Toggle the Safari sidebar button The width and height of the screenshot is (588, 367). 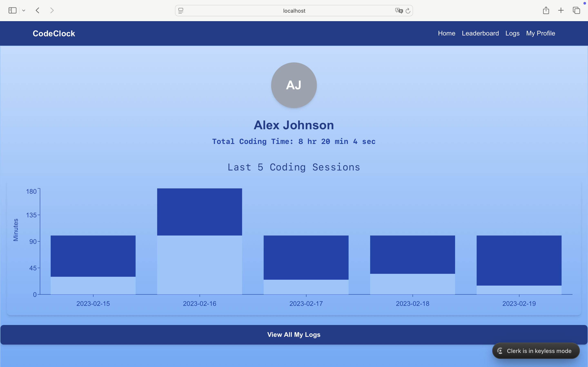(12, 10)
